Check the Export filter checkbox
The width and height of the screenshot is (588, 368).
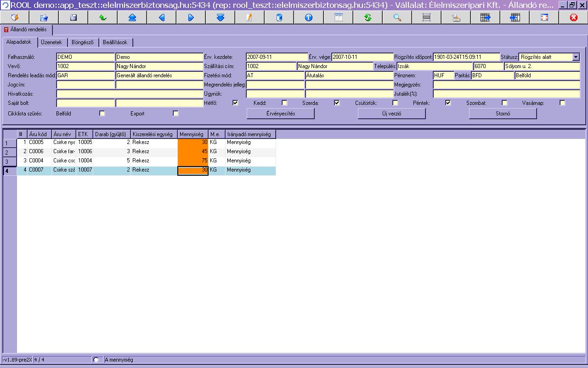175,113
